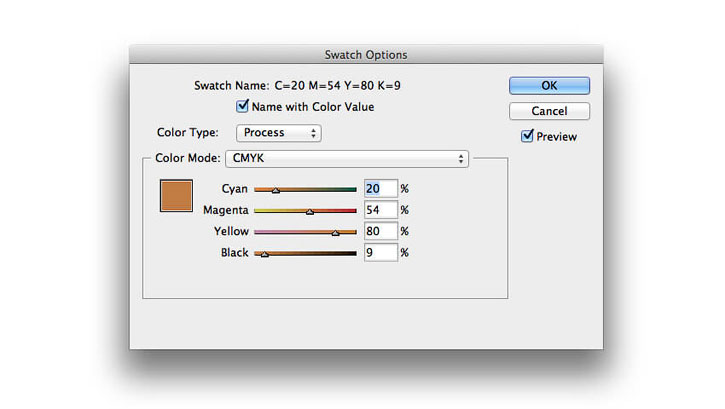This screenshot has width=725, height=409.
Task: Select the Cyan percentage field
Action: click(381, 189)
